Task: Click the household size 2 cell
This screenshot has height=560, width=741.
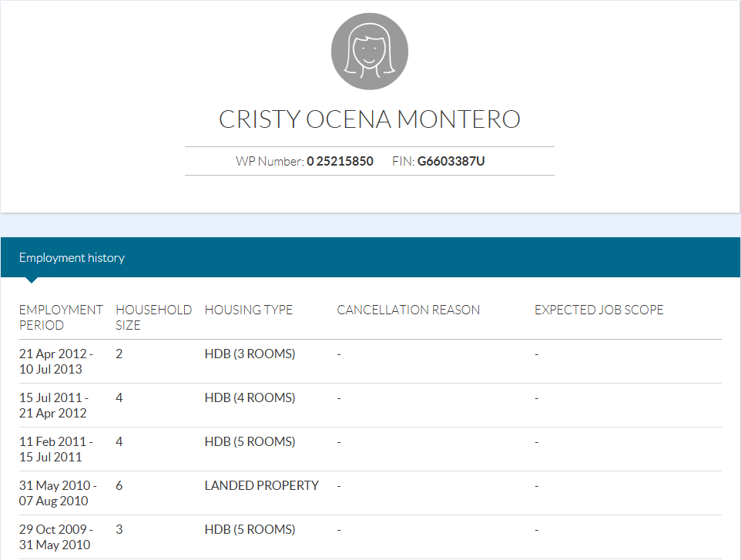Action: [x=119, y=354]
